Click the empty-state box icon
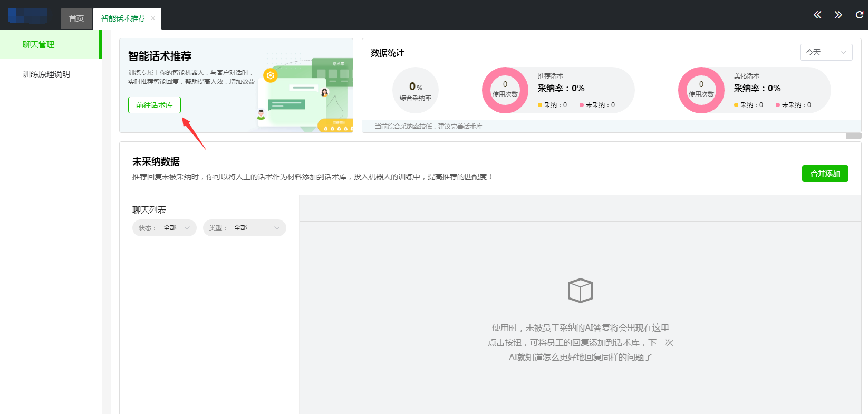Screen dimensions: 868x414 (x=580, y=291)
